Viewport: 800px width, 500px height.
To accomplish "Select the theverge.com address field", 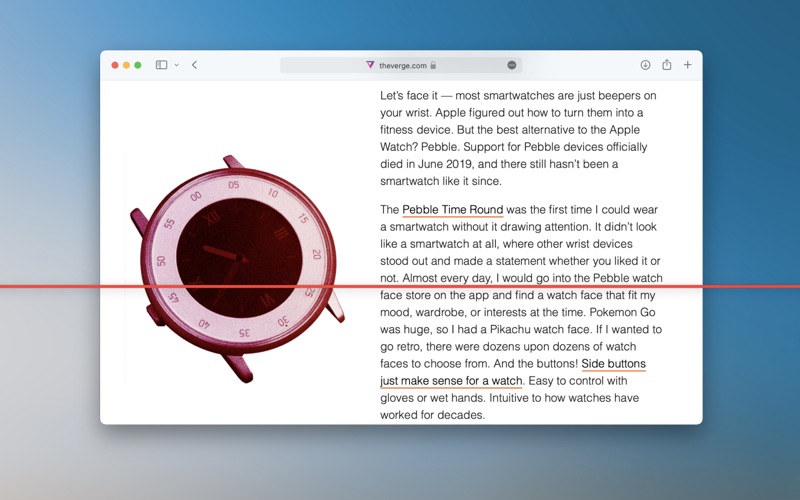I will pyautogui.click(x=401, y=65).
